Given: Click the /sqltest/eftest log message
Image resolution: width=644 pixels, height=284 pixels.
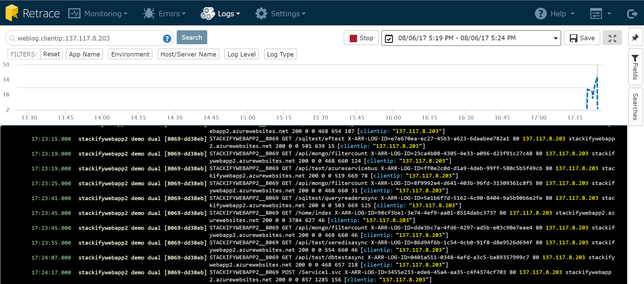Looking at the screenshot, I should (412, 142).
